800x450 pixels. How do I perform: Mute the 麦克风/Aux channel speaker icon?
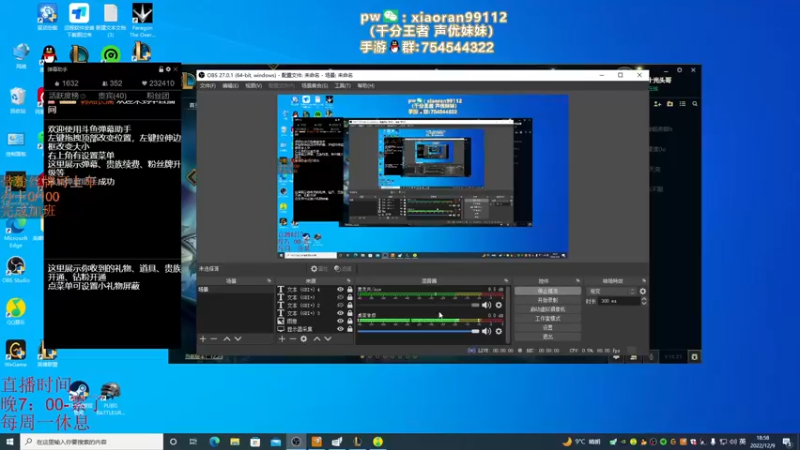tap(486, 305)
